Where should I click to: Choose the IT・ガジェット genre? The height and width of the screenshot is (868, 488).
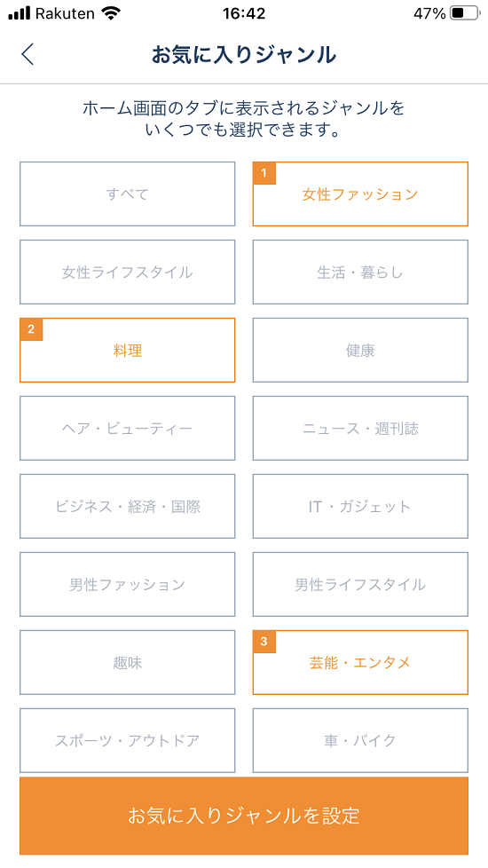(x=360, y=506)
